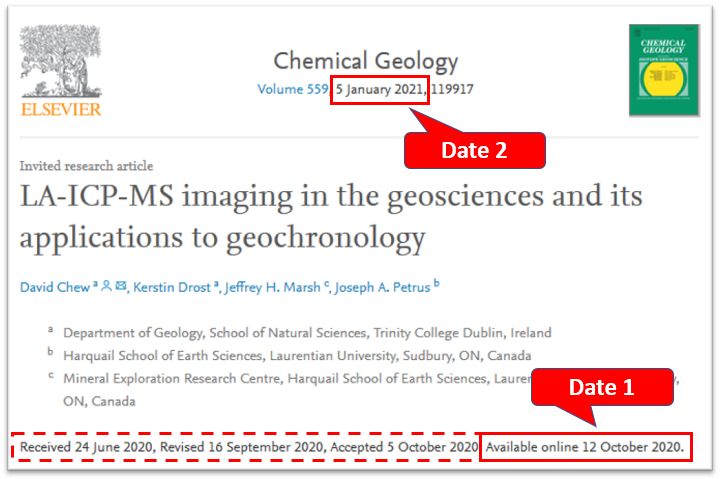The image size is (722, 479).
Task: Click author name David Chew
Action: point(54,287)
